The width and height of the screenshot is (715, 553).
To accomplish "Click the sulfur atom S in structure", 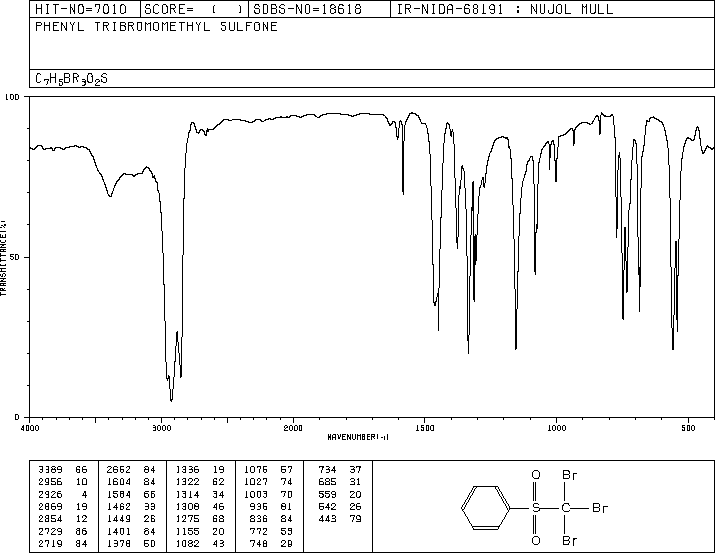I will tap(536, 507).
